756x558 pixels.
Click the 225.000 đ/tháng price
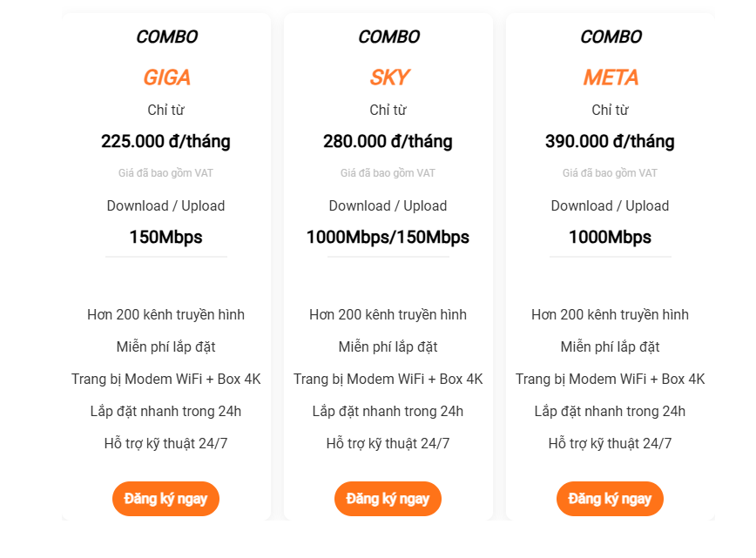[x=165, y=141]
